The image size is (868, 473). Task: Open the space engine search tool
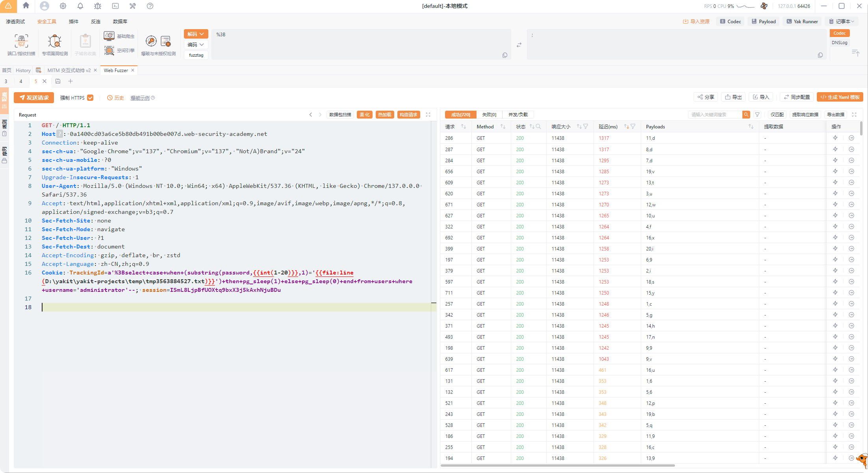coord(109,50)
